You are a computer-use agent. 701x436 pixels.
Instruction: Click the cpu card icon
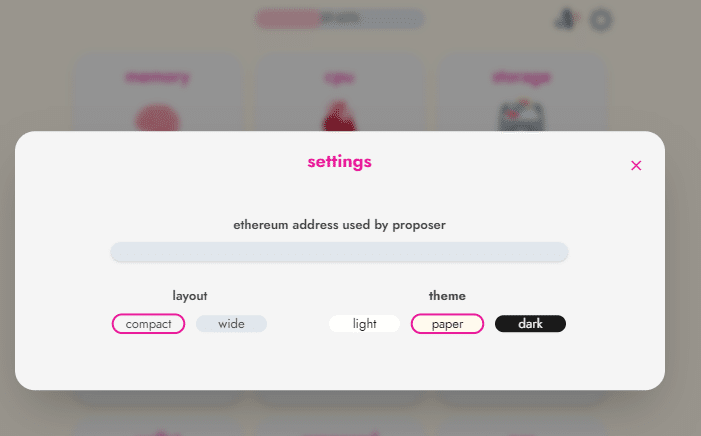tap(339, 117)
